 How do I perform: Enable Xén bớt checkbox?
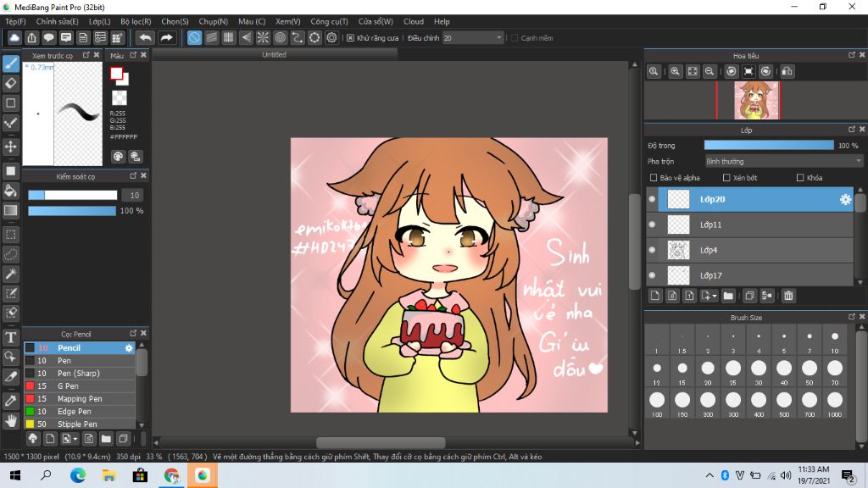coord(726,178)
